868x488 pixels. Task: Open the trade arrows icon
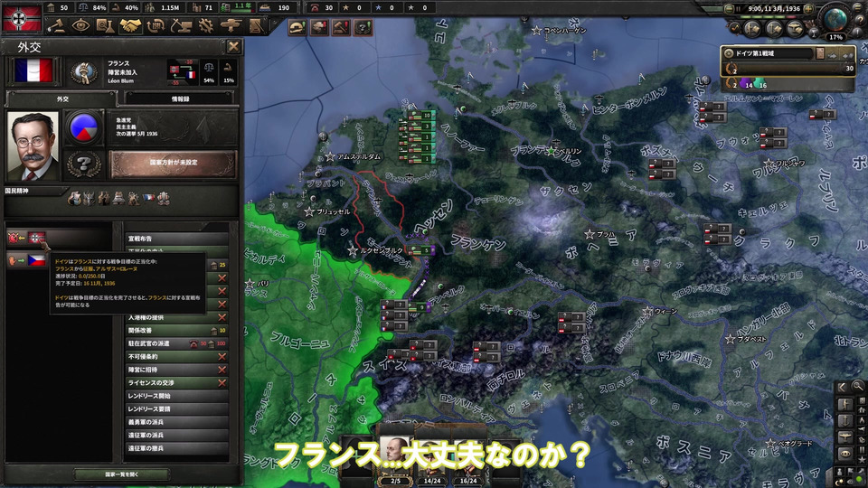[x=156, y=25]
